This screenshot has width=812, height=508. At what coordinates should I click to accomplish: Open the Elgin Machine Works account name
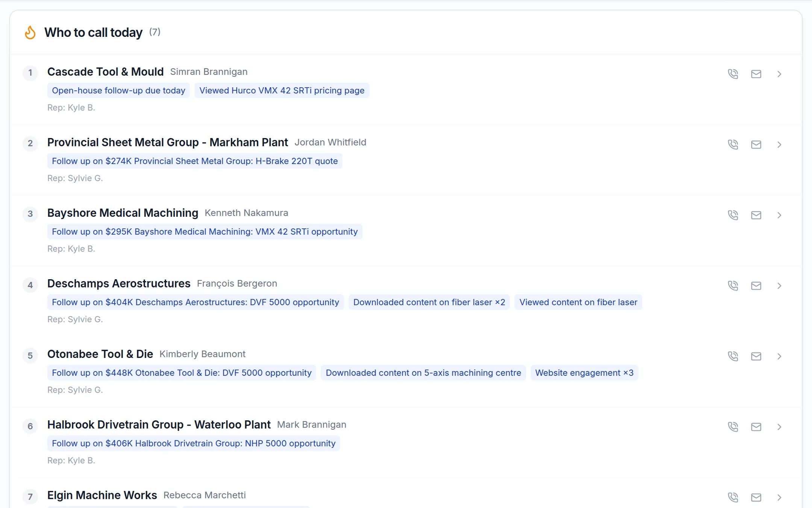pos(102,495)
